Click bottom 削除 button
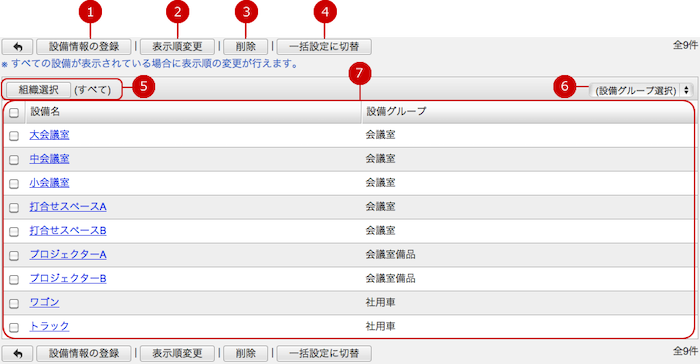The width and height of the screenshot is (700, 364). (246, 353)
